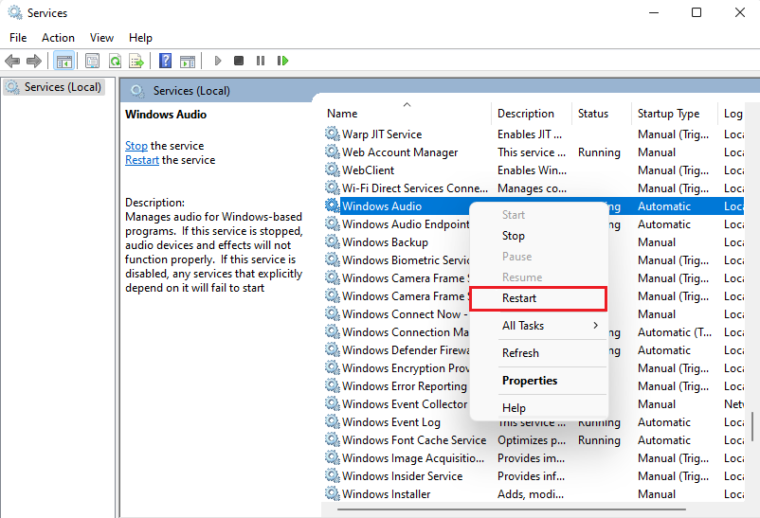
Task: Click gear icon beside Windows Font Cache Service
Action: [332, 440]
